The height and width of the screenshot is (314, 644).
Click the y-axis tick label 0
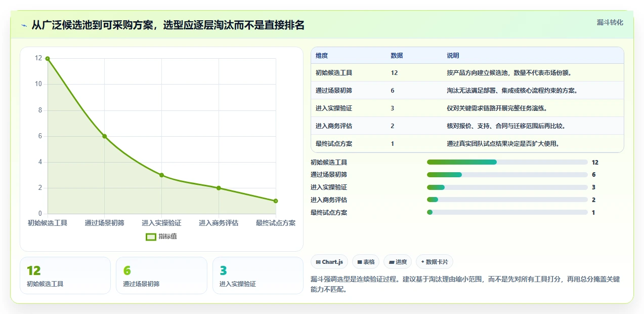40,214
